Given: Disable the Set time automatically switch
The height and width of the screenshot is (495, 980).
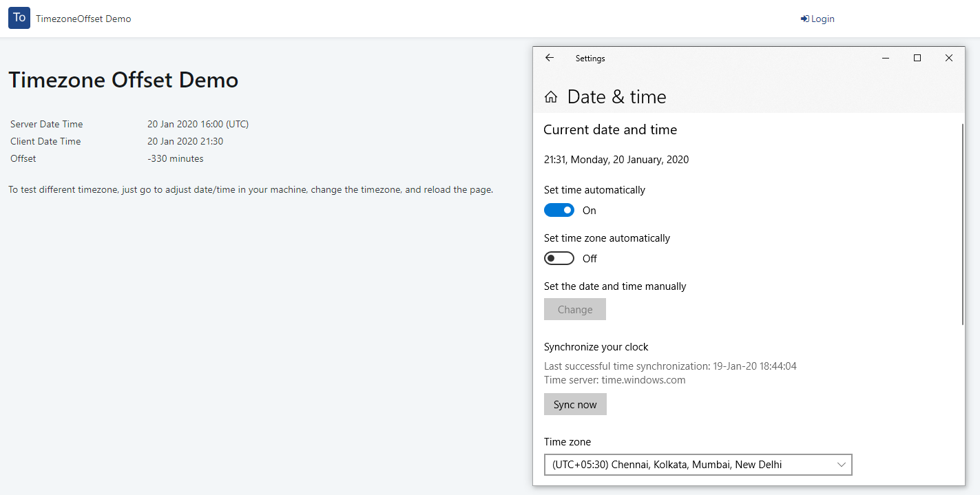Looking at the screenshot, I should [559, 211].
